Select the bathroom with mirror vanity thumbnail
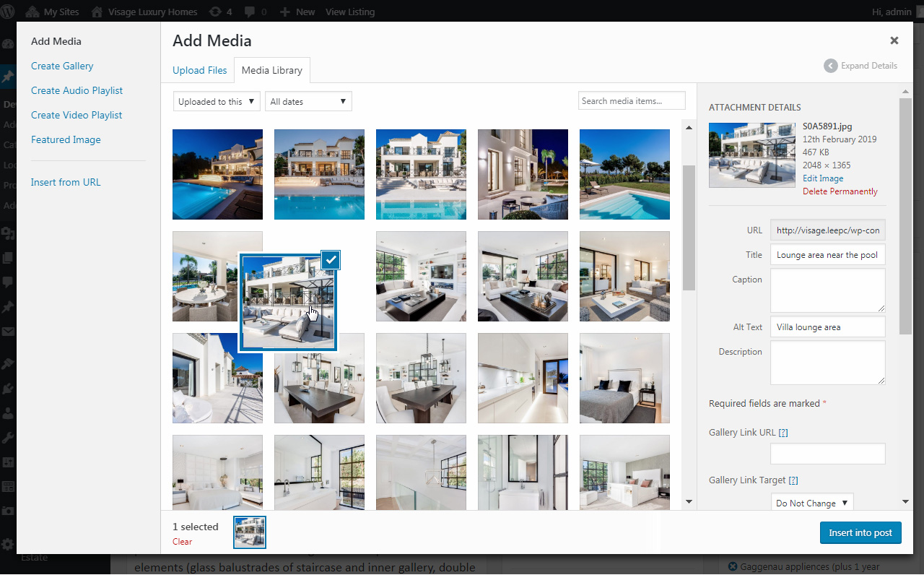Screen dimensions: 924x575 [523, 472]
